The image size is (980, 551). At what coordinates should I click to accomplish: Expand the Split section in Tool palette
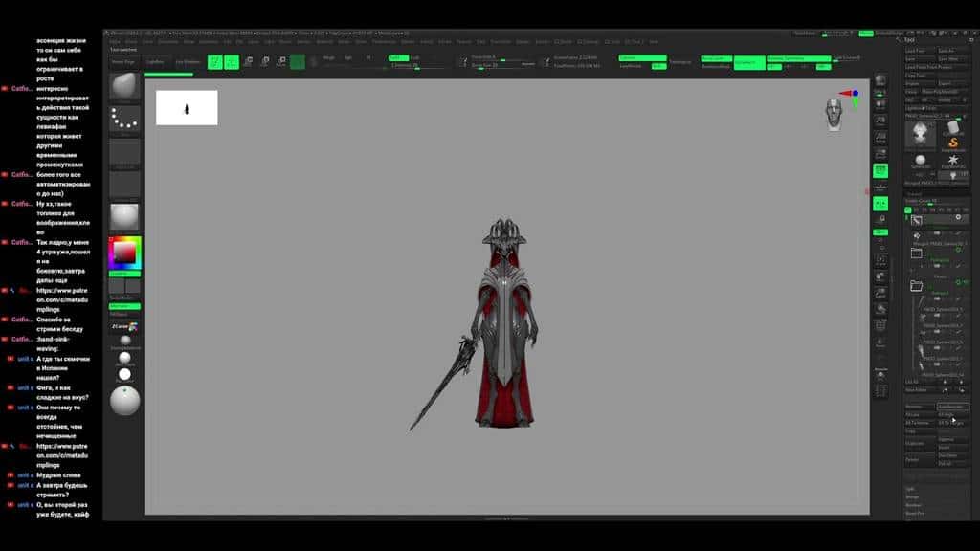click(x=910, y=489)
